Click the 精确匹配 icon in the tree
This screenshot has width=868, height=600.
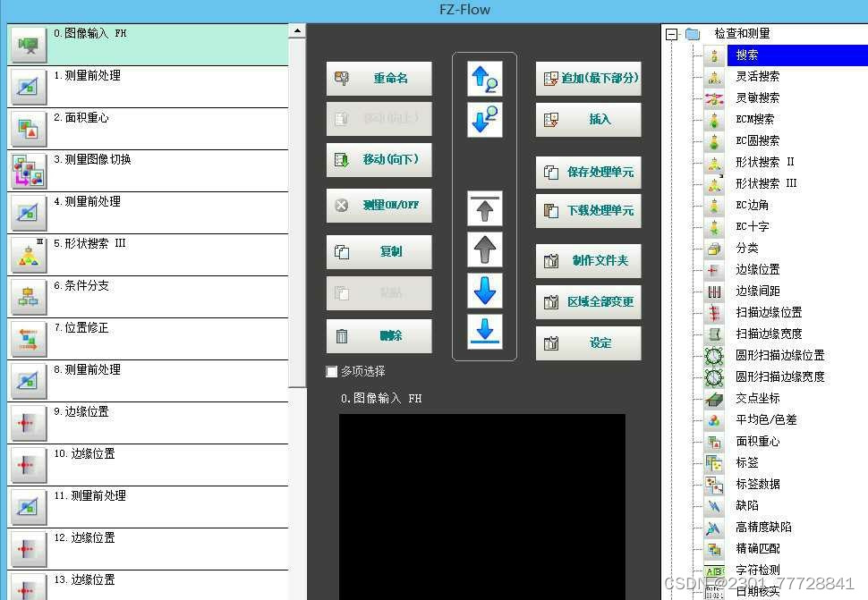tap(714, 548)
